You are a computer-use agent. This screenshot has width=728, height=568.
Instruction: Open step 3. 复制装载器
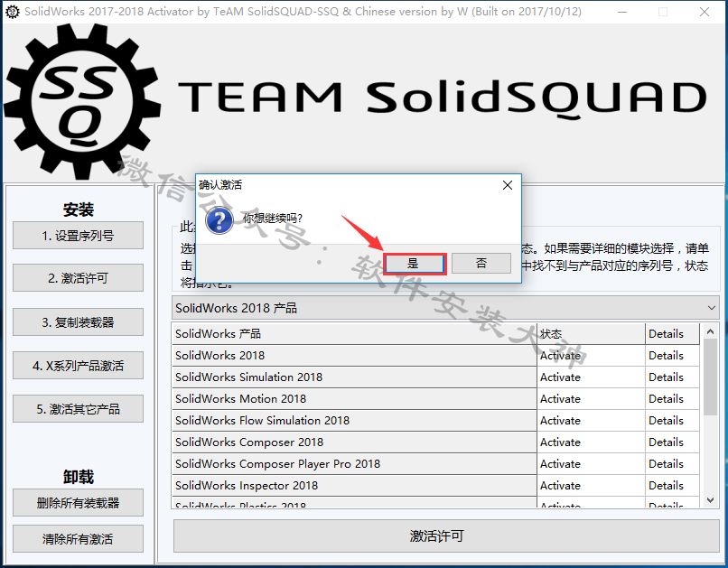click(78, 322)
